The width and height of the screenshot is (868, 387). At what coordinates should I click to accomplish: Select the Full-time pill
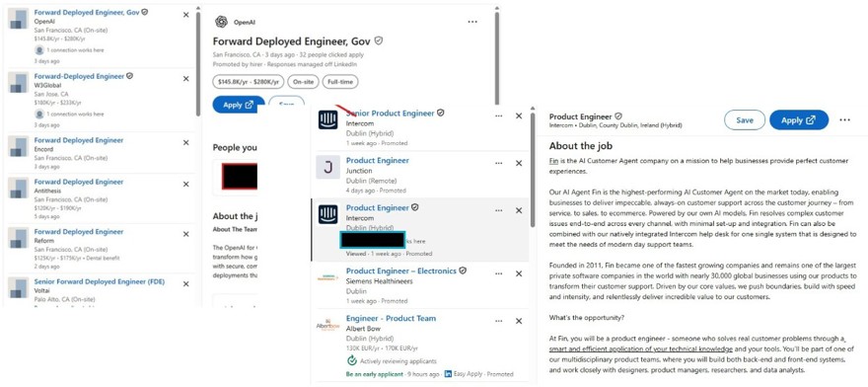[x=340, y=82]
